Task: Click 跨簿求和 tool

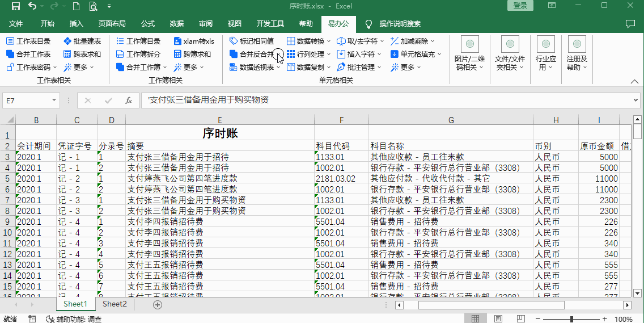Action: pos(192,54)
